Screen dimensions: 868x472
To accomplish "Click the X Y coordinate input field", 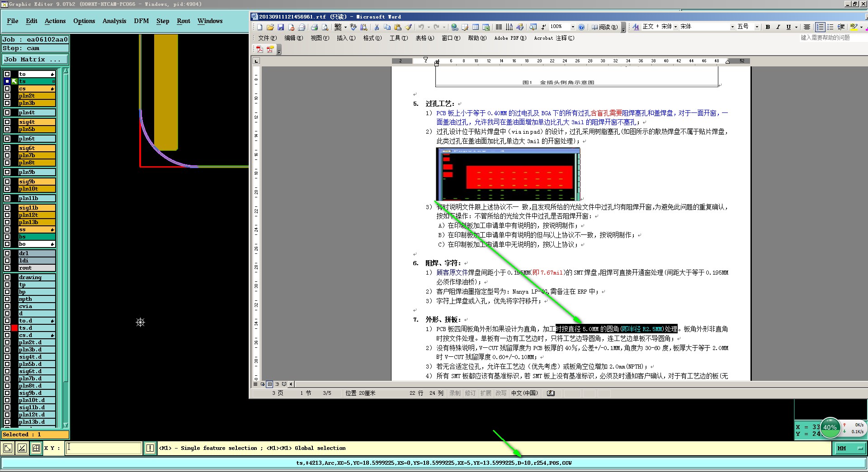I will [104, 448].
